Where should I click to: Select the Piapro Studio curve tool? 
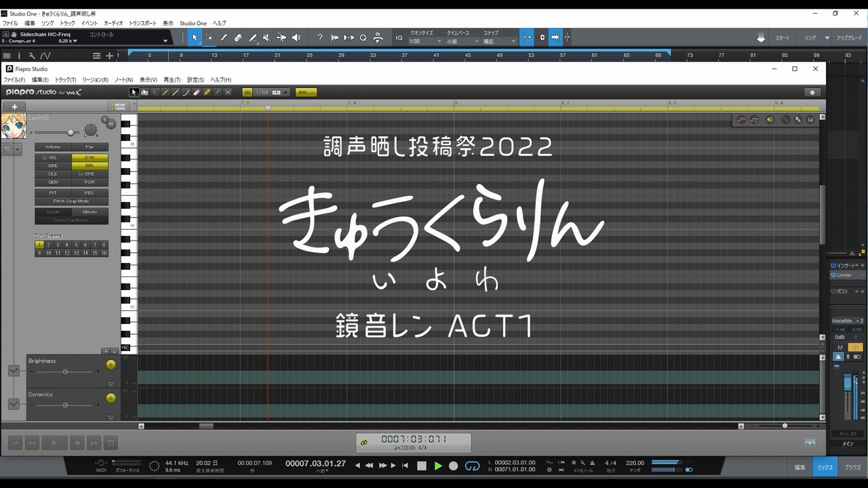click(x=186, y=92)
